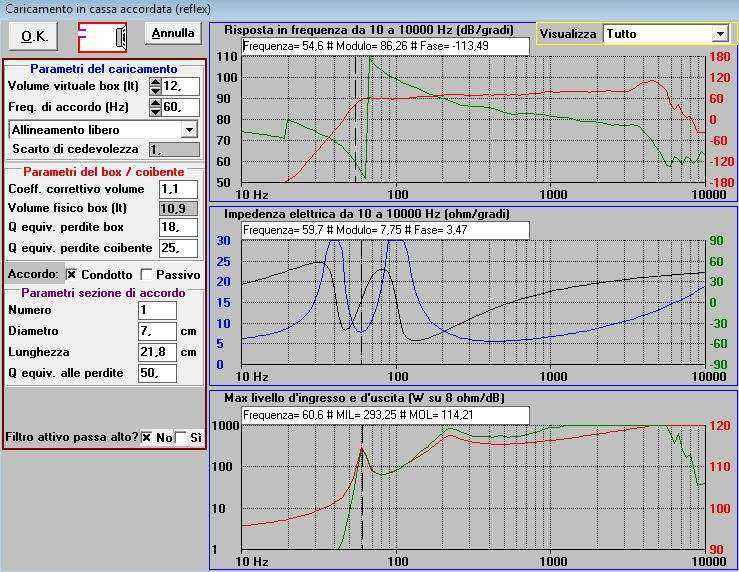This screenshot has width=739, height=572.
Task: Click the impedance readout Frequenza= 59,7
Action: [386, 230]
